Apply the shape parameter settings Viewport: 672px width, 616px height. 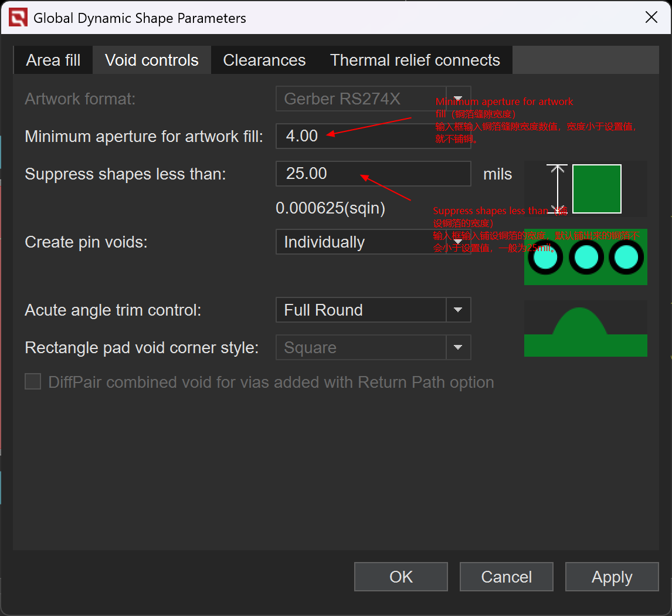coord(612,577)
